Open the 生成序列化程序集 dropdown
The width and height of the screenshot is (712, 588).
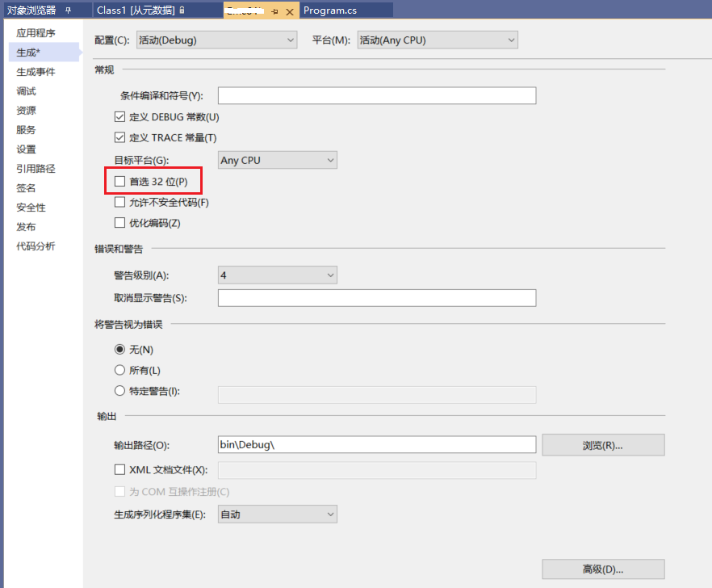278,514
